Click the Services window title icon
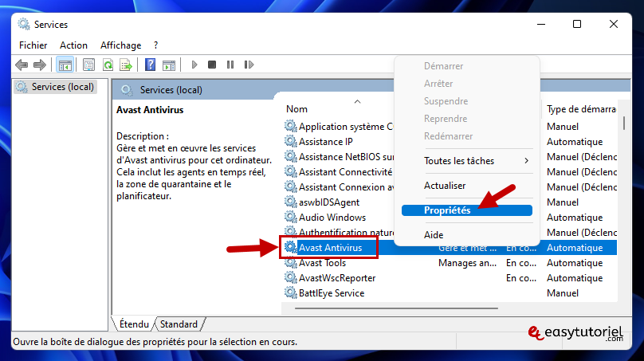The height and width of the screenshot is (361, 644). click(24, 24)
